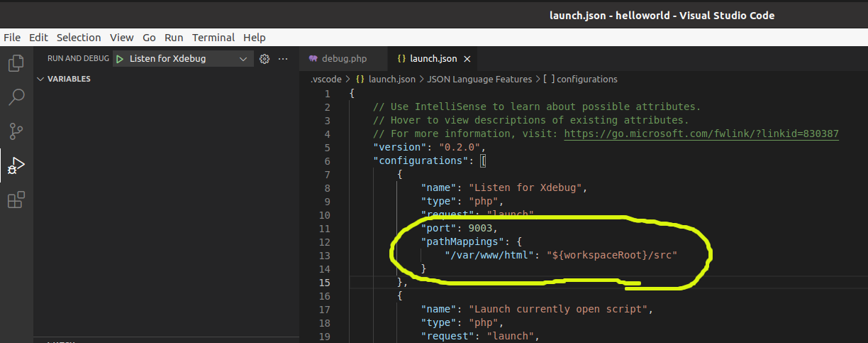Open the Listen for Xdebug configuration dropdown
Image resolution: width=868 pixels, height=343 pixels.
[183, 59]
